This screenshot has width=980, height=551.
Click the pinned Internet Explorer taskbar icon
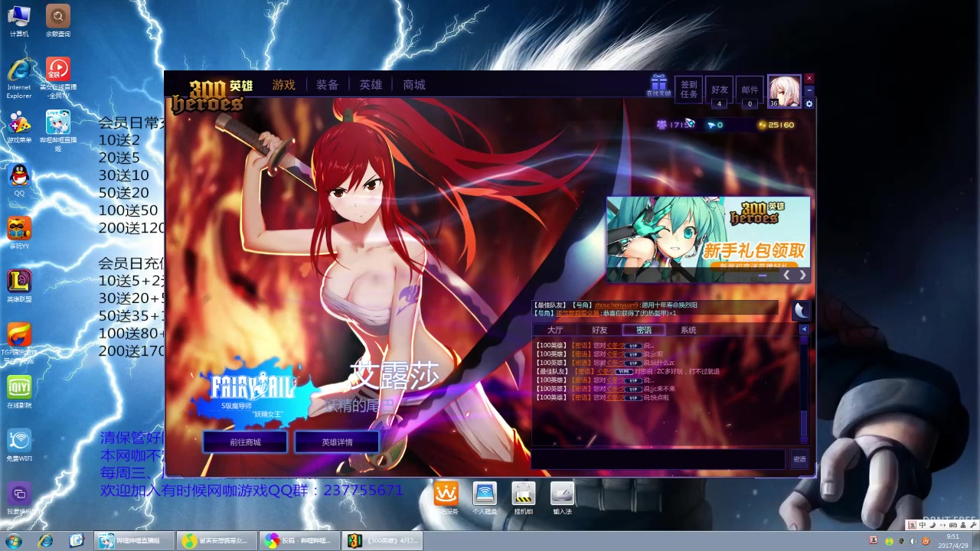click(46, 541)
